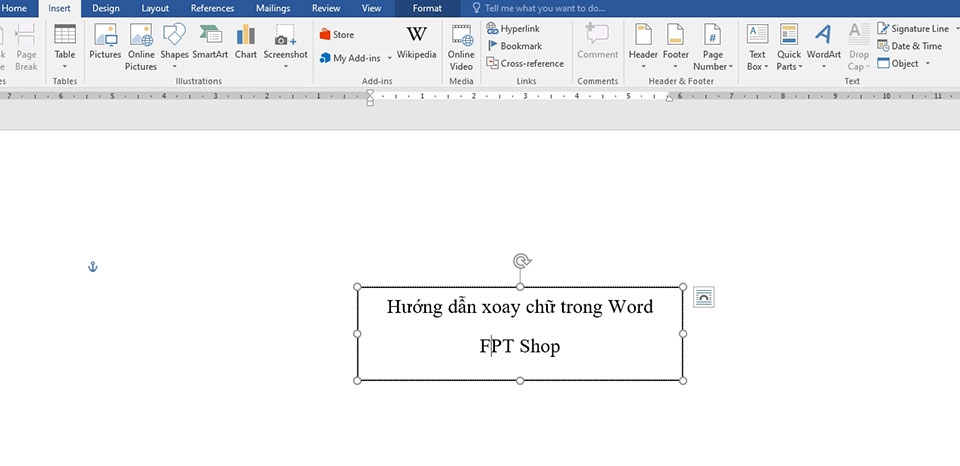Image resolution: width=960 pixels, height=466 pixels.
Task: Insert a Chart
Action: click(246, 42)
